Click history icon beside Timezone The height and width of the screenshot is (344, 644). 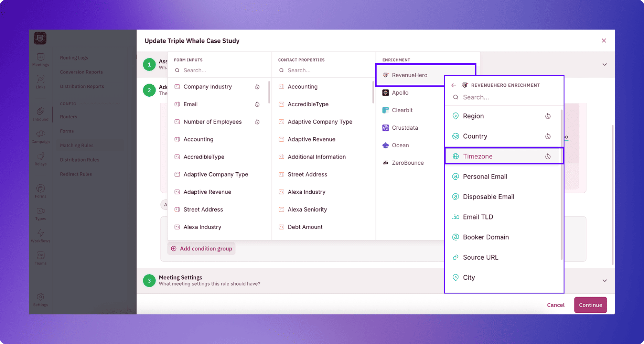click(x=548, y=157)
